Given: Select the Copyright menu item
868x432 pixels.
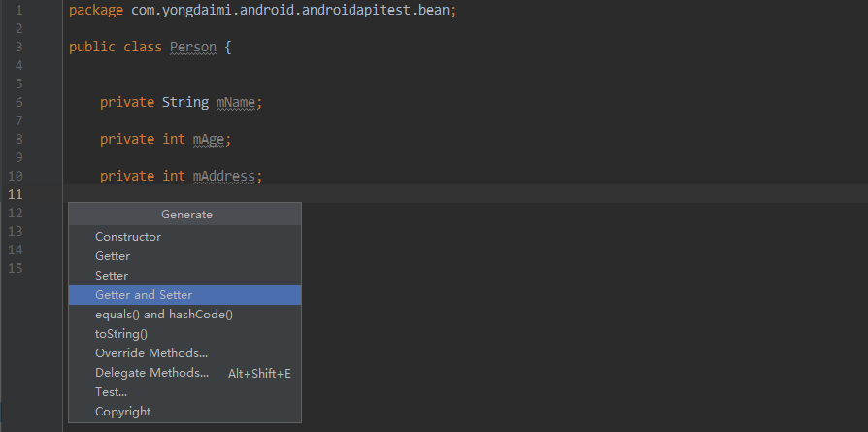Looking at the screenshot, I should [184, 412].
